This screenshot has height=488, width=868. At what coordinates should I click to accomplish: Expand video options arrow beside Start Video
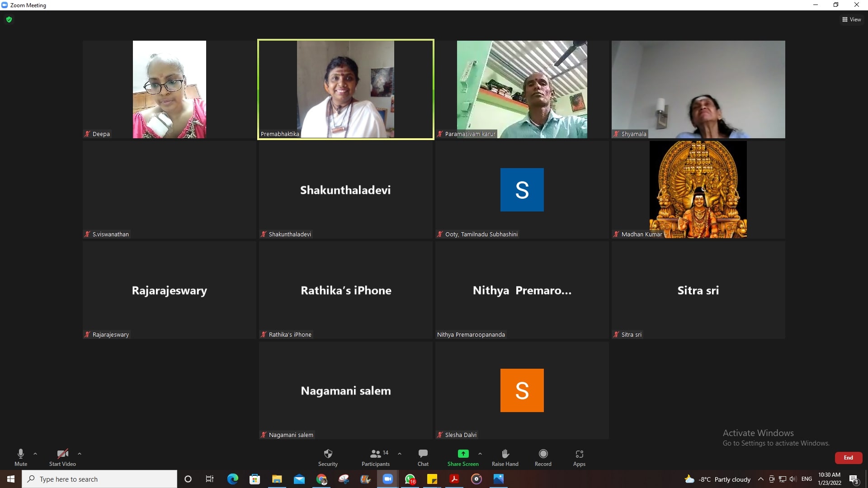(x=80, y=453)
